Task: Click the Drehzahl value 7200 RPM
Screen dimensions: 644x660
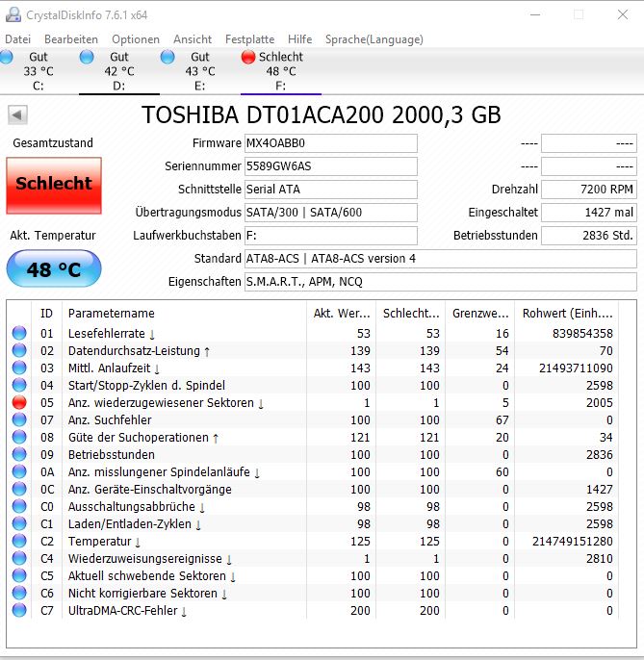Action: tap(589, 190)
